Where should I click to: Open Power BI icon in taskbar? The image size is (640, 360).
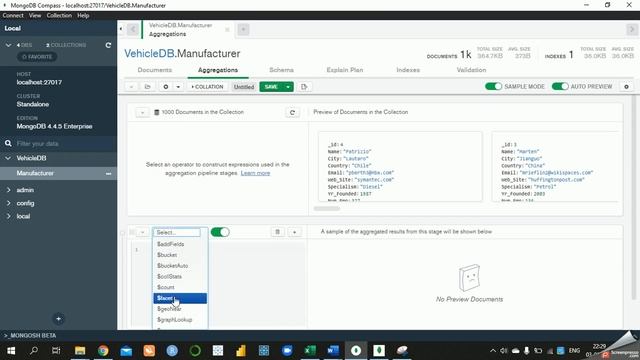click(x=241, y=351)
